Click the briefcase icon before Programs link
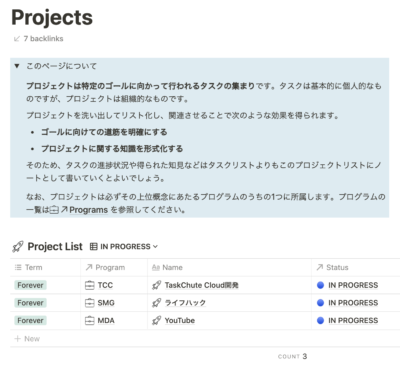This screenshot has width=400, height=374. [54, 210]
